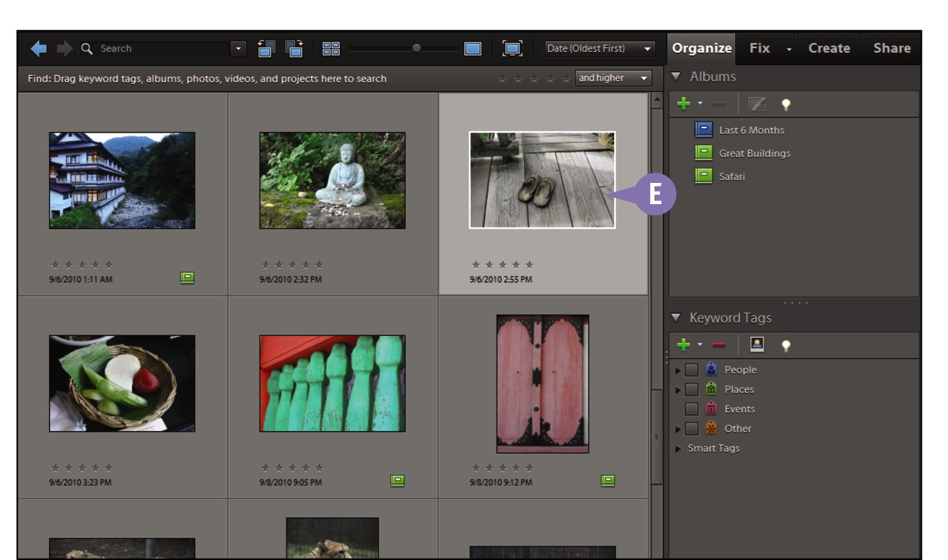948x560 pixels.
Task: Click minus icon to delete album
Action: tap(719, 105)
